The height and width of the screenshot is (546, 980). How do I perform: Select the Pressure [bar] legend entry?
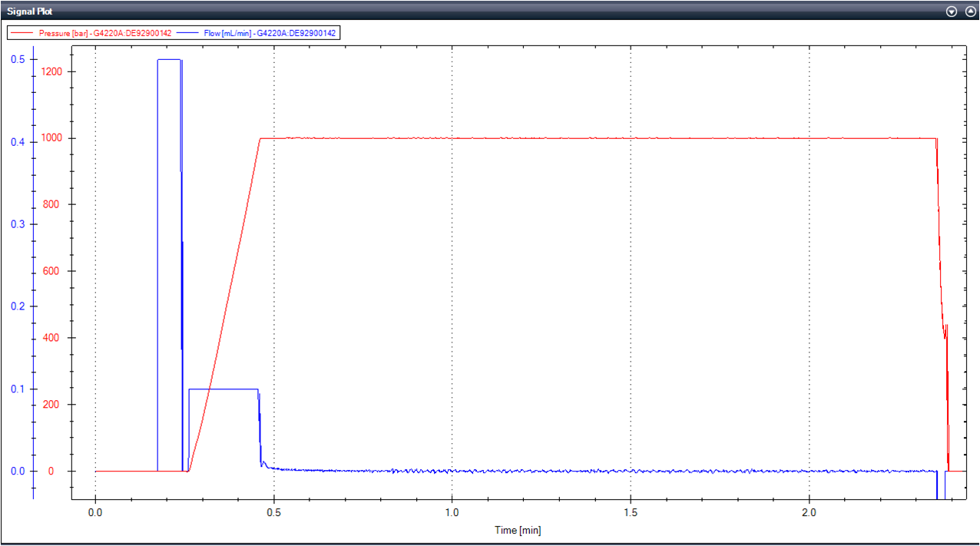(105, 33)
